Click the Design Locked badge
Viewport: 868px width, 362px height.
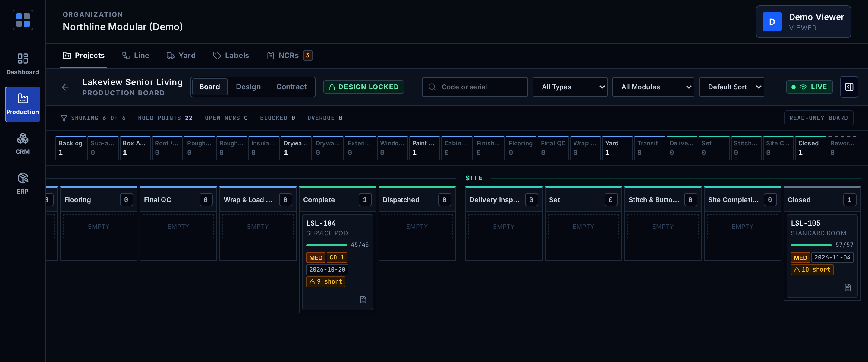click(x=363, y=87)
